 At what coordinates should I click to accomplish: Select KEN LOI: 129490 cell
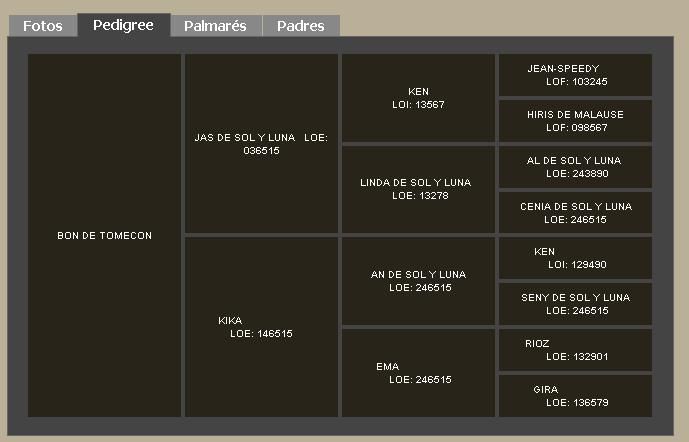click(575, 258)
